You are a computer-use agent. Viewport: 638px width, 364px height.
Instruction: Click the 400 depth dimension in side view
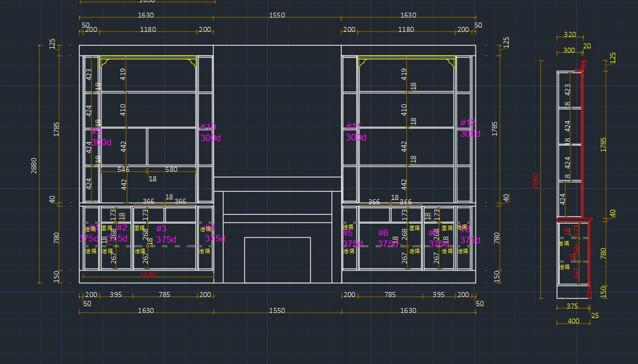click(573, 321)
